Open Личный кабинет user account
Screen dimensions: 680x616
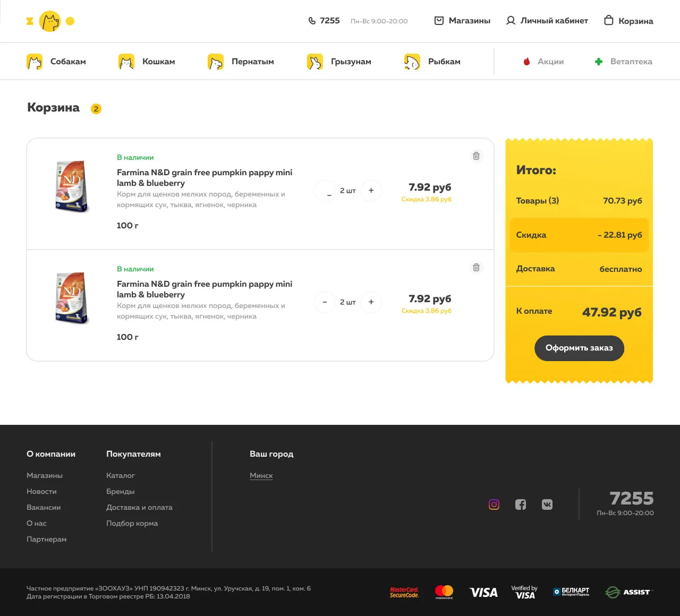(547, 21)
